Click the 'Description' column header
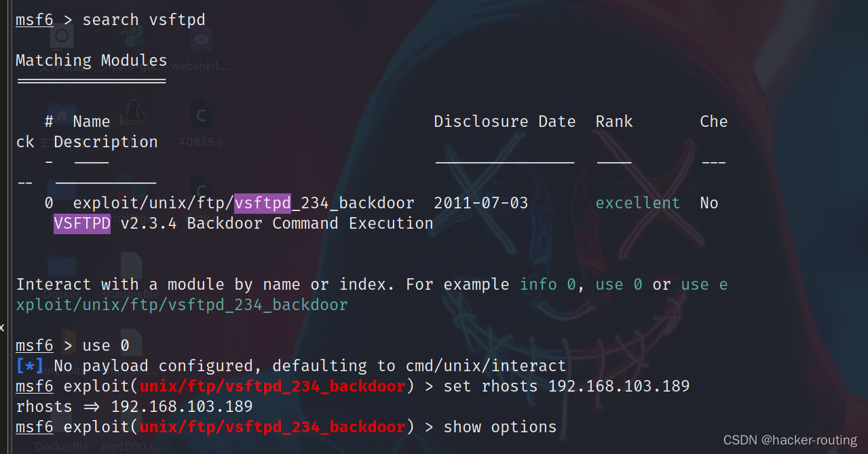Viewport: 868px width, 454px height. point(105,142)
